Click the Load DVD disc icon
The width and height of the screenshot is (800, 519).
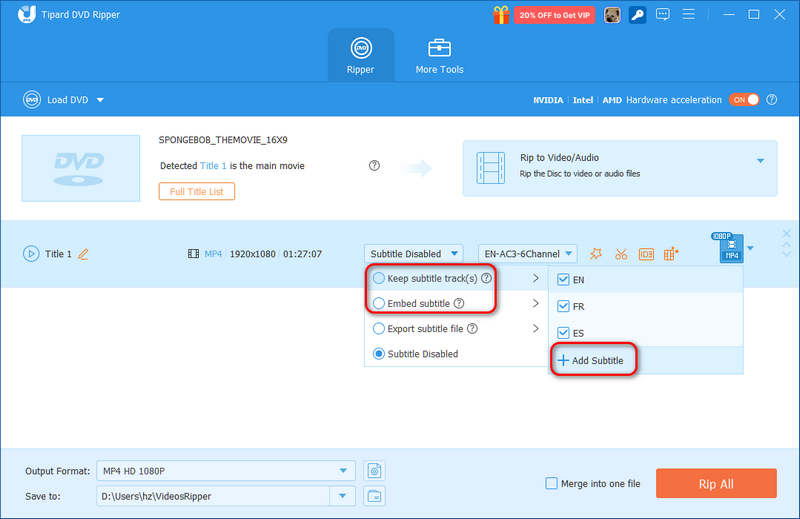click(32, 100)
